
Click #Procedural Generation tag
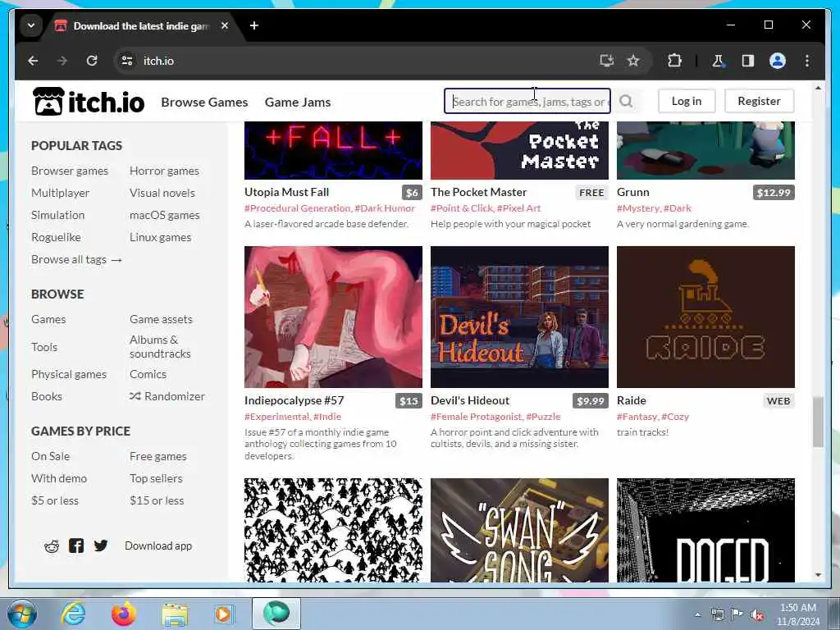[297, 208]
